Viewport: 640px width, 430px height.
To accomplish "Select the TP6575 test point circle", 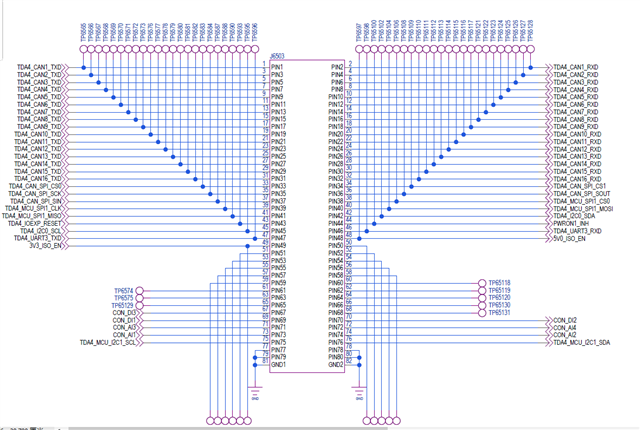I will 140,298.
